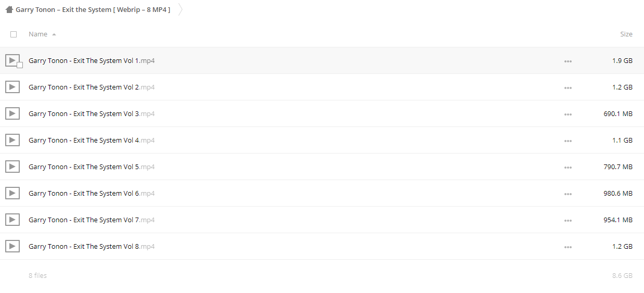Open more options menu for Vol 4

(568, 141)
